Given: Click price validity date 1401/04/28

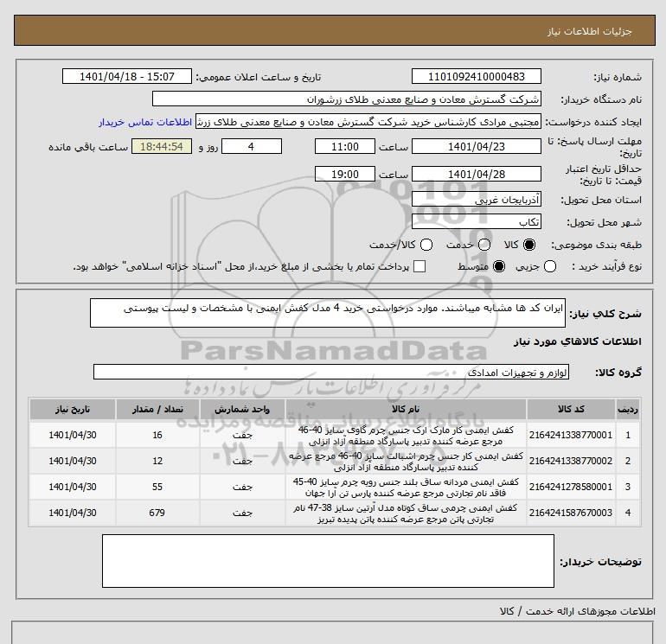Looking at the screenshot, I should pyautogui.click(x=476, y=174).
